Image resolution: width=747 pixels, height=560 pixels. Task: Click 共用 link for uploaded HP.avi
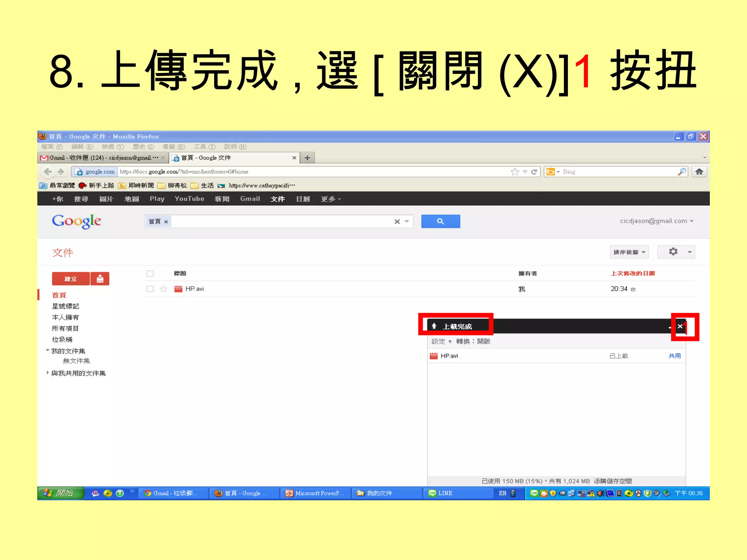pos(674,356)
